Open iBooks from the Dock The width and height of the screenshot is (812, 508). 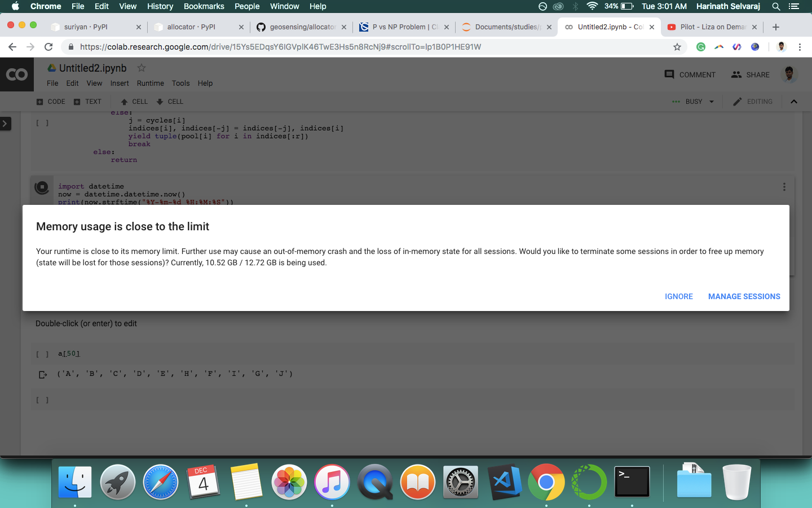coord(418,482)
